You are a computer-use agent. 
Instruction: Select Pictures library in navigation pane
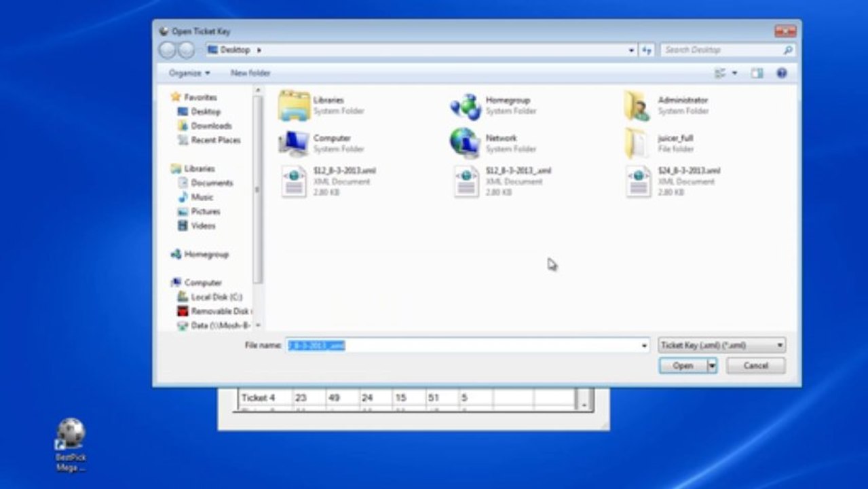click(x=198, y=211)
